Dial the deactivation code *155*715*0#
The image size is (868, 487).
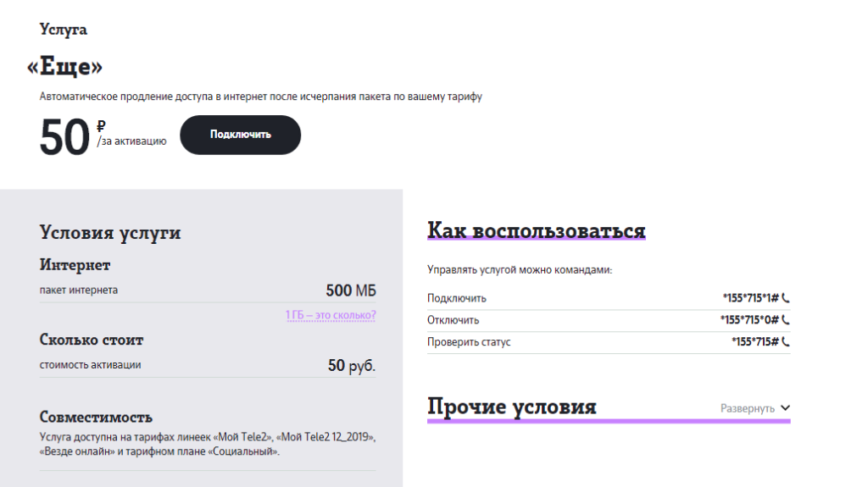[749, 320]
